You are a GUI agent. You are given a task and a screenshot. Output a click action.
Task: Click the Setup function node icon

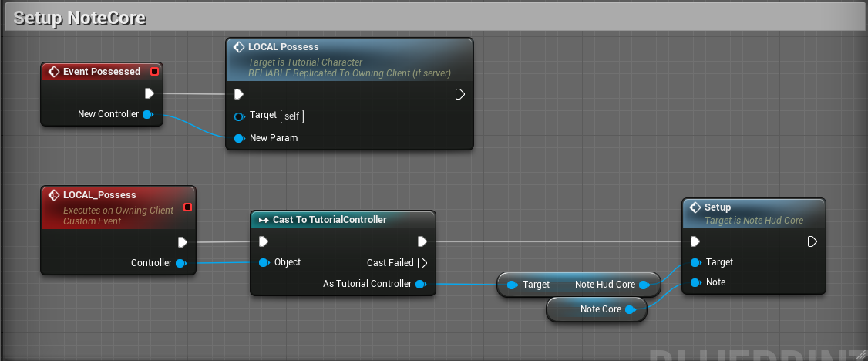point(695,207)
